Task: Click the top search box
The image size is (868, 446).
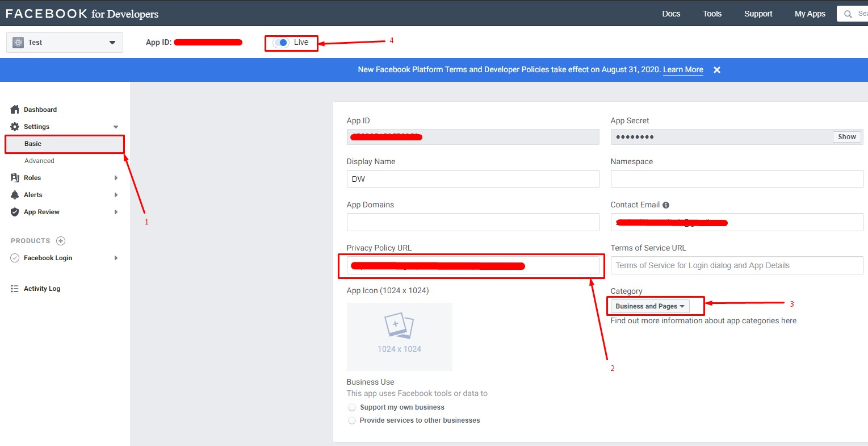Action: 853,14
